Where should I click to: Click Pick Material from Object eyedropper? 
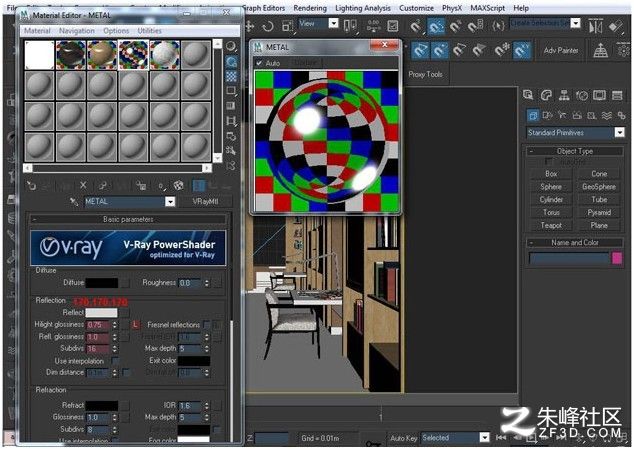point(74,201)
